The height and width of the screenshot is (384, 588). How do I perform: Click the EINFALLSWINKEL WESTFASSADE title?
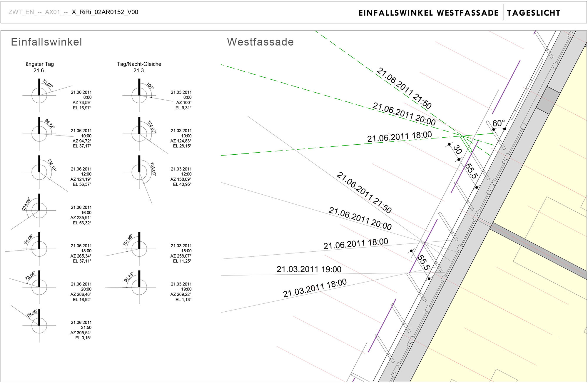[428, 13]
